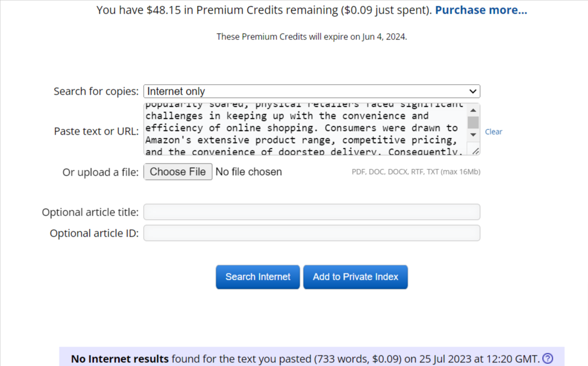Focus the pasted text area

(304, 129)
